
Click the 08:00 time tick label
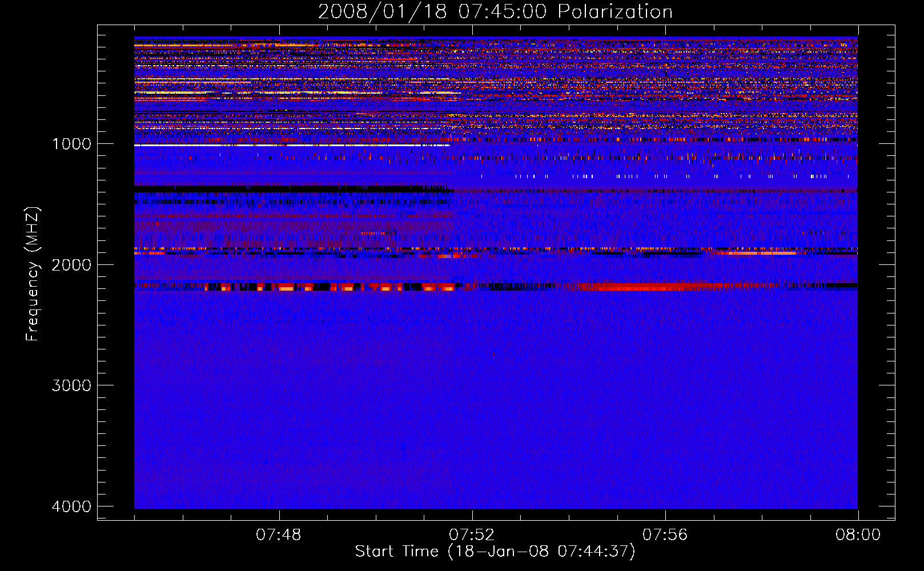tap(858, 535)
